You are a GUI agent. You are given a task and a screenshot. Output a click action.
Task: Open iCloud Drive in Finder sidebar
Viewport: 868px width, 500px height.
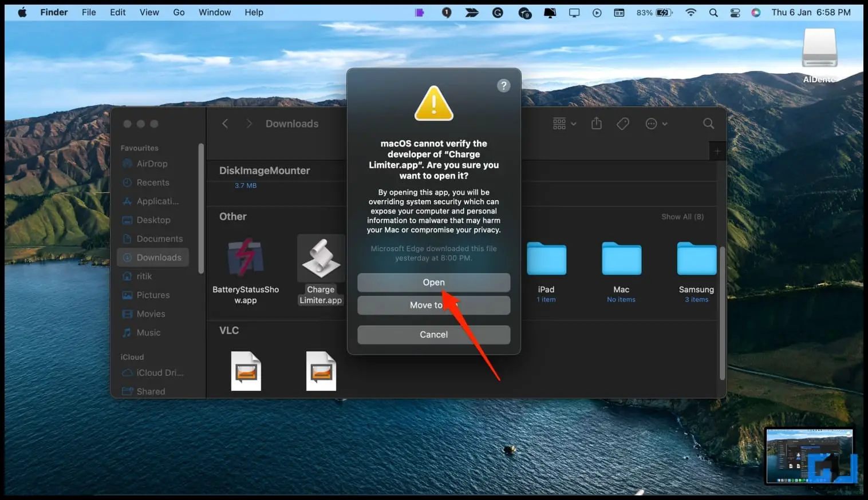coord(152,372)
